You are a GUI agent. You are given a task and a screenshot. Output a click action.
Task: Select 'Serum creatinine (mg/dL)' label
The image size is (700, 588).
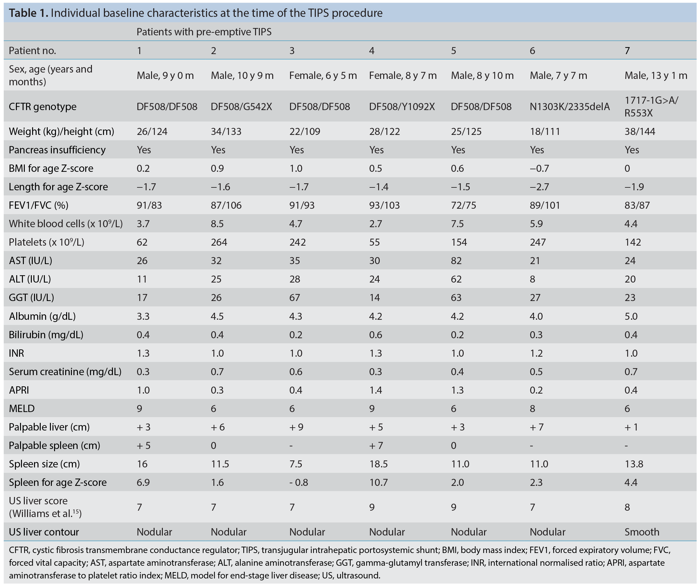tap(65, 372)
